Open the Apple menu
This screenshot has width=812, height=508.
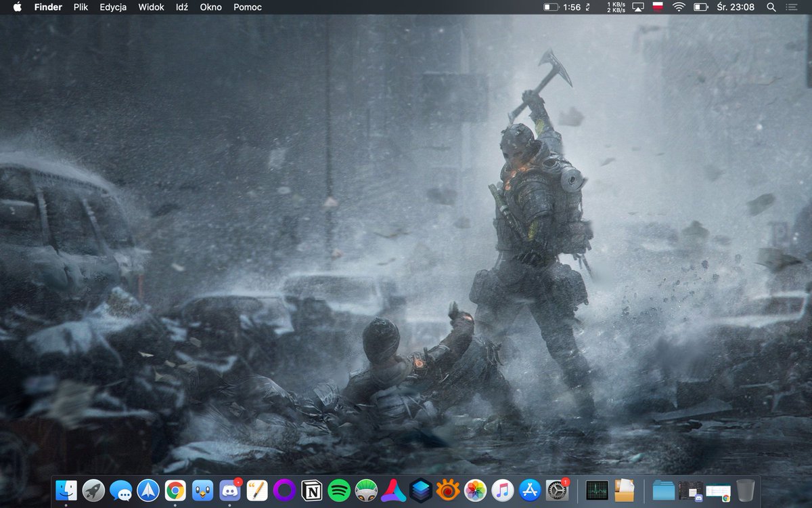click(x=17, y=7)
